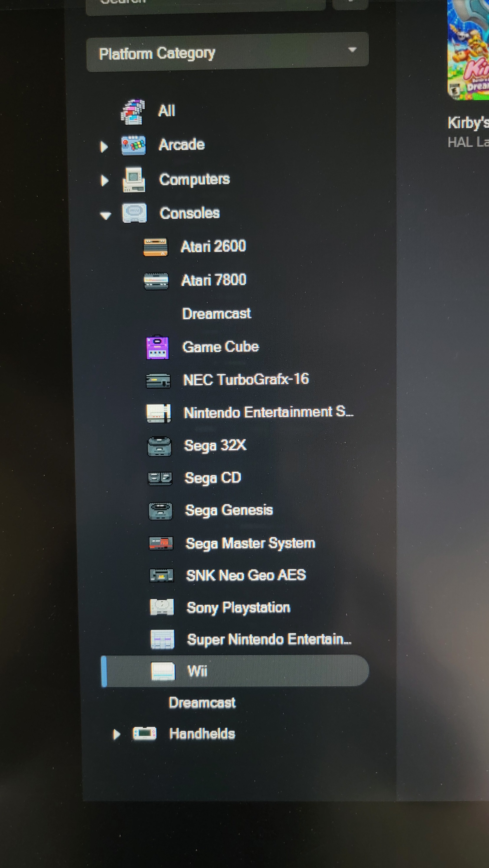Click the All platforms icon
This screenshot has height=868, width=489.
coord(133,112)
